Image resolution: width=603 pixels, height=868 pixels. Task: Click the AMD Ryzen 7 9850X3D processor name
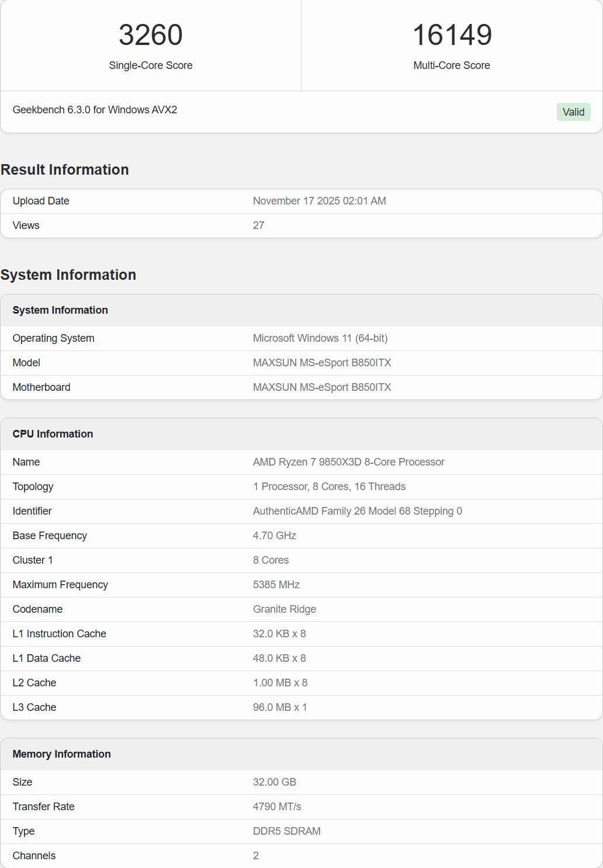348,462
